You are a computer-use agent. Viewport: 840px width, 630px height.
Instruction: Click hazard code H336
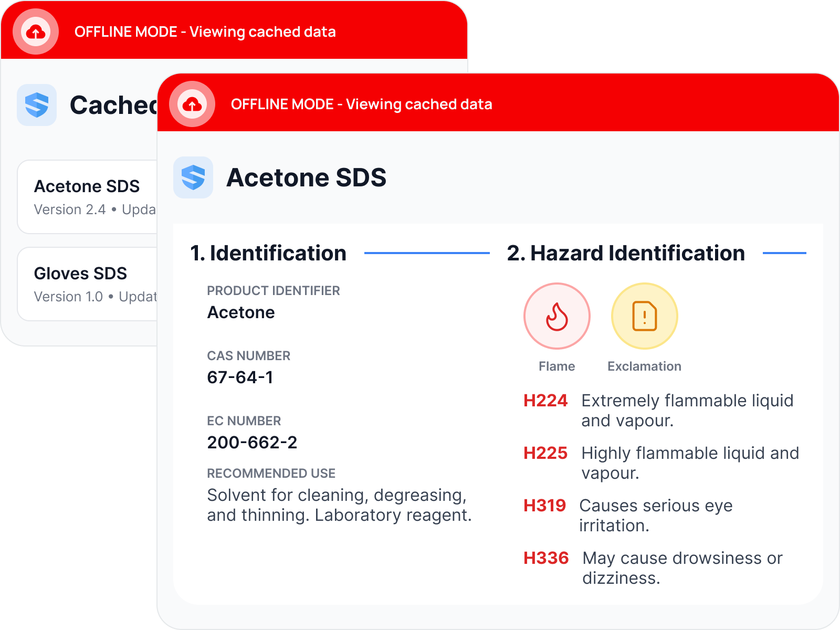tap(546, 558)
